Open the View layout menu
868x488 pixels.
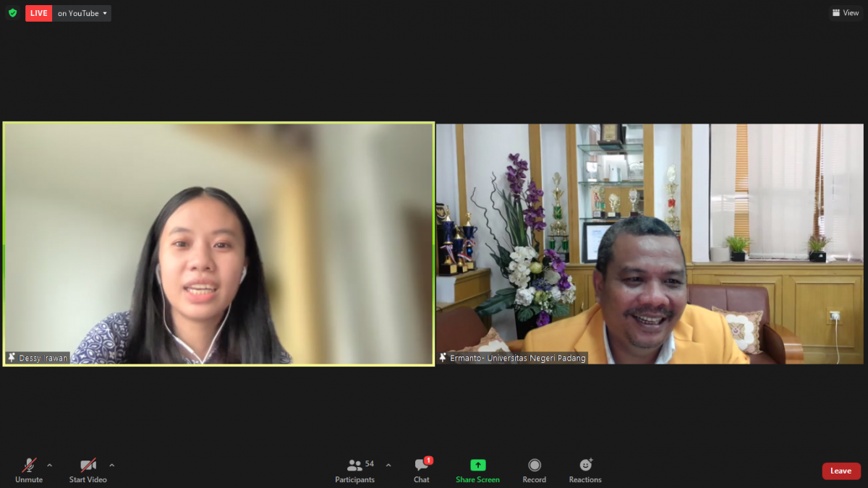tap(846, 13)
